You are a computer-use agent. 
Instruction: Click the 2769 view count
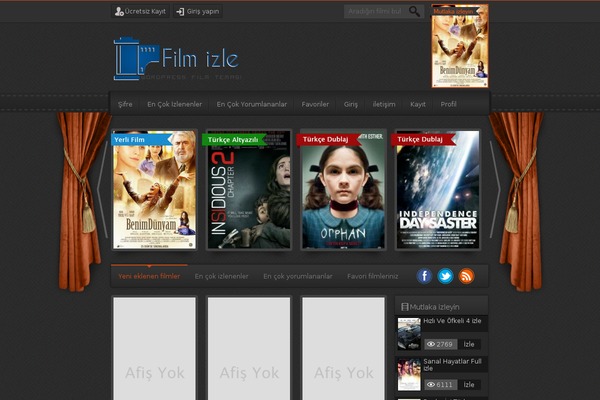(440, 344)
